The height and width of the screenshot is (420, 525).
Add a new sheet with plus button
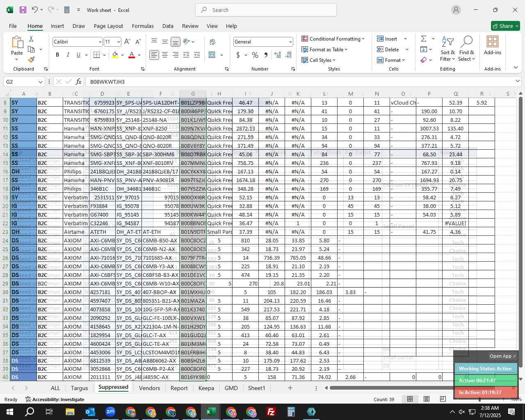290,388
